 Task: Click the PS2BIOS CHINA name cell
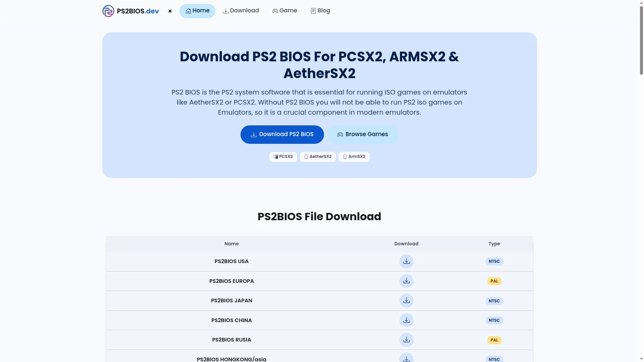(x=231, y=320)
